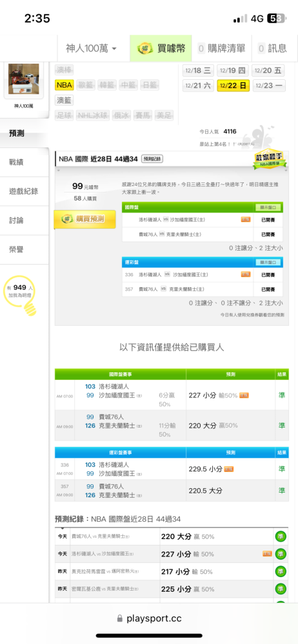Select the 美足 league tab

[x=164, y=115]
